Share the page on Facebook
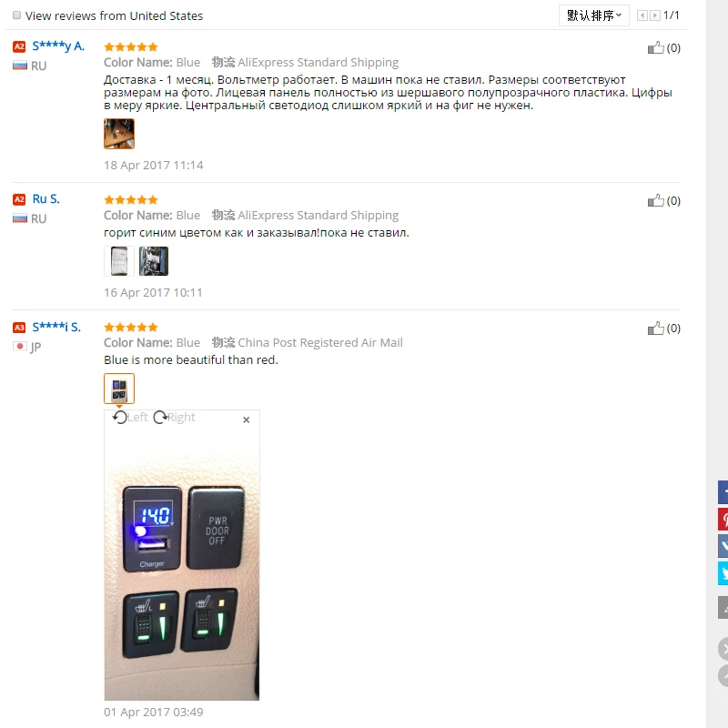This screenshot has width=728, height=728. coord(723,492)
